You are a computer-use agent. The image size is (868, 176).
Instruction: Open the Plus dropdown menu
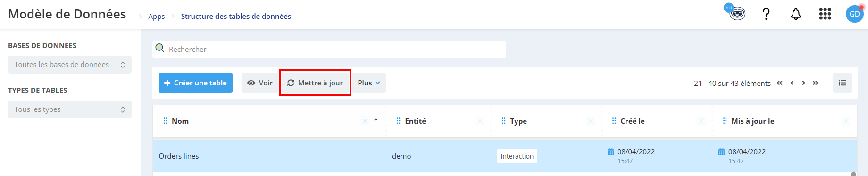pos(368,83)
